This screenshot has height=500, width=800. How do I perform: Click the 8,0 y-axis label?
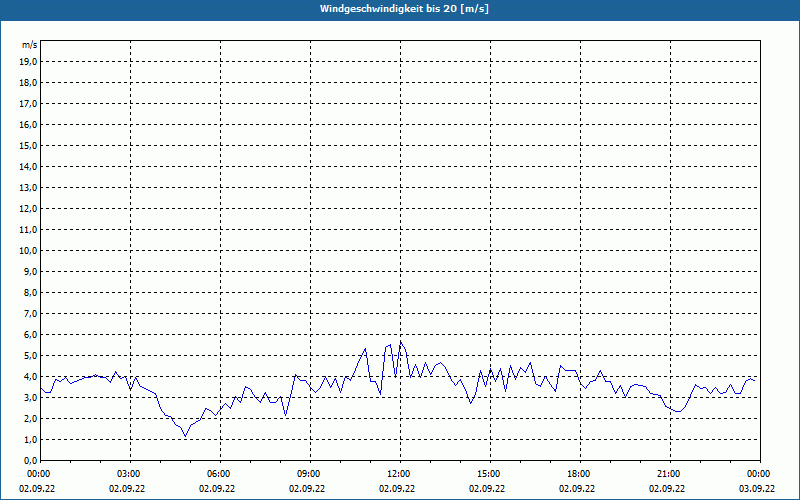(31, 293)
